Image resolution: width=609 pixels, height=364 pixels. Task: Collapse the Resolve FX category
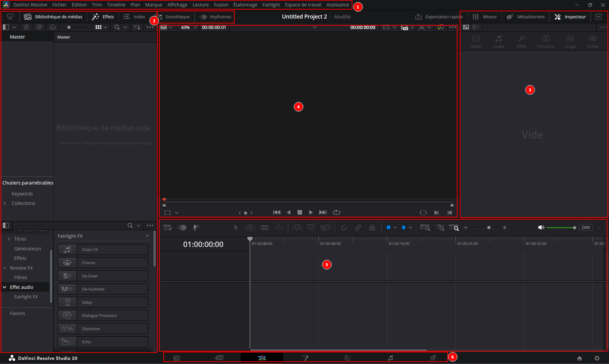(x=5, y=268)
